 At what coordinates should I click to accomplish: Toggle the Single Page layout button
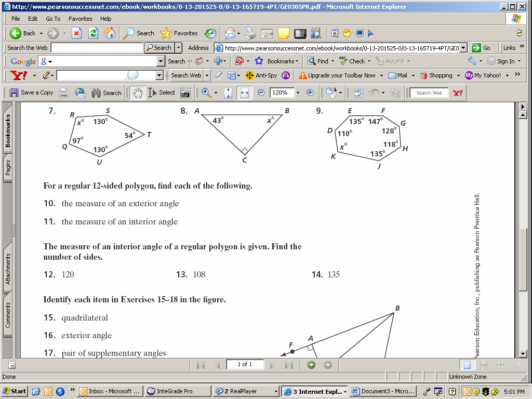coord(467,365)
